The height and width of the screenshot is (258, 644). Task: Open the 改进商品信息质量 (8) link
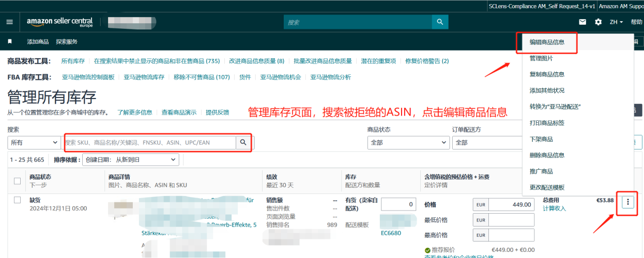tap(256, 61)
